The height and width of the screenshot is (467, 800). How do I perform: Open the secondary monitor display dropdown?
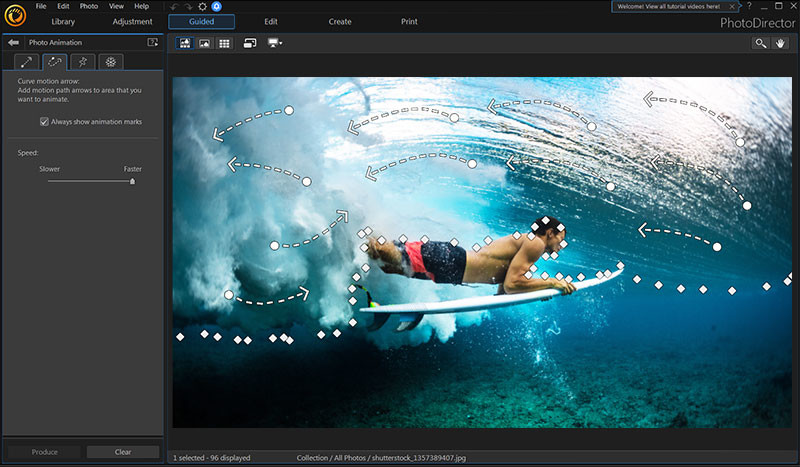[x=275, y=43]
